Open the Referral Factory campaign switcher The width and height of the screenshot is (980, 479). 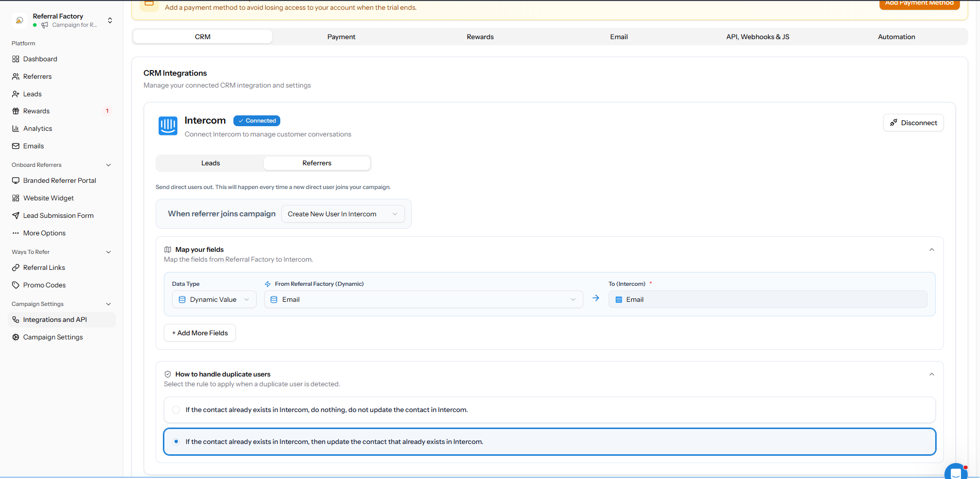tap(62, 21)
